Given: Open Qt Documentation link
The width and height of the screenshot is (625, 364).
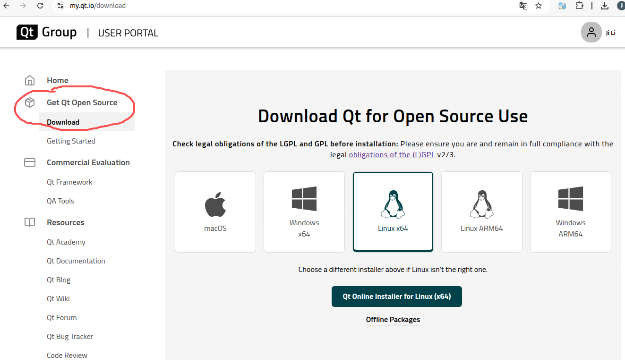Looking at the screenshot, I should tap(76, 261).
